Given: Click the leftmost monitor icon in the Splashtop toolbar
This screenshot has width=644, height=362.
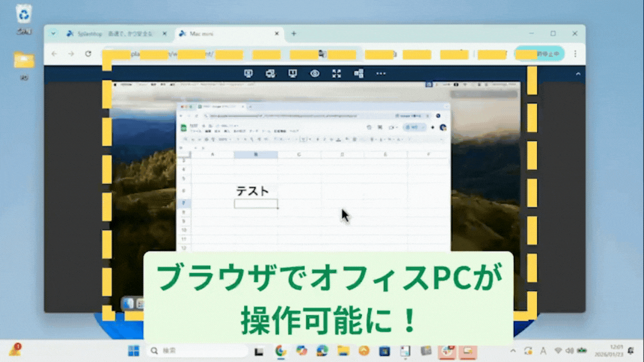Looking at the screenshot, I should (248, 73).
